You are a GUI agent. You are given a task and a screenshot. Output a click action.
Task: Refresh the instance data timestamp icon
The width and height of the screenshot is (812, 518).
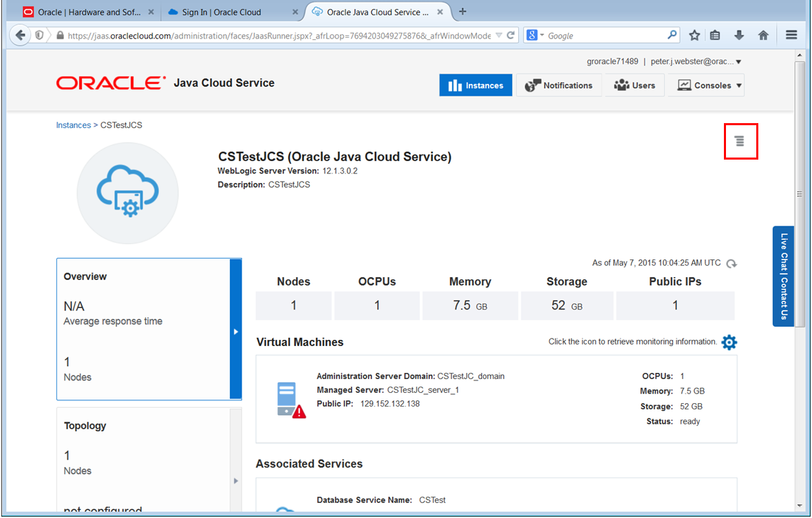731,263
